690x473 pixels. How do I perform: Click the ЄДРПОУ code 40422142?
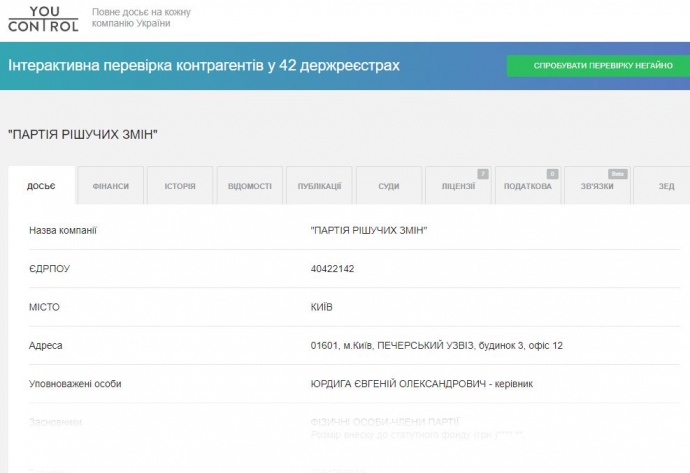coord(333,269)
